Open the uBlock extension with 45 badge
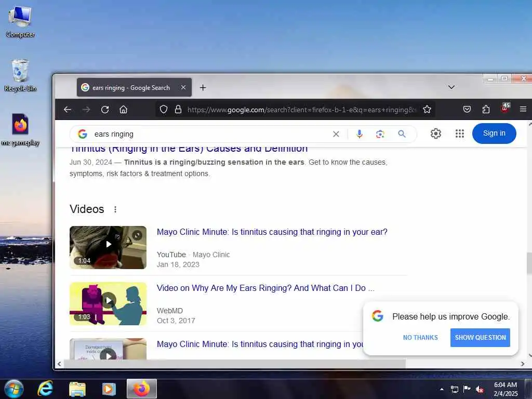532x399 pixels. pyautogui.click(x=505, y=108)
